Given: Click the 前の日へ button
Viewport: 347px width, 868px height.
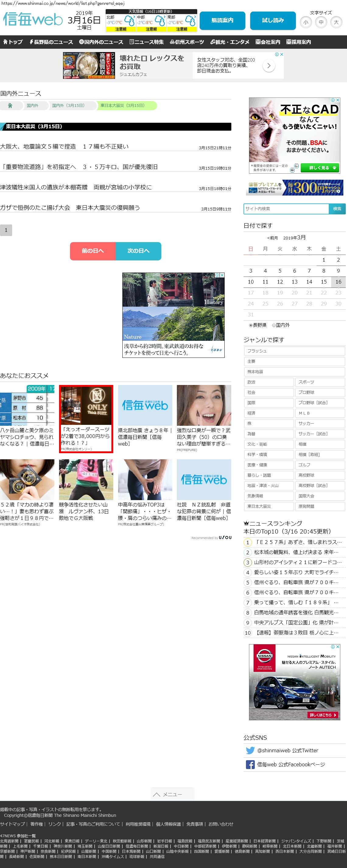Looking at the screenshot, I should [x=93, y=251].
